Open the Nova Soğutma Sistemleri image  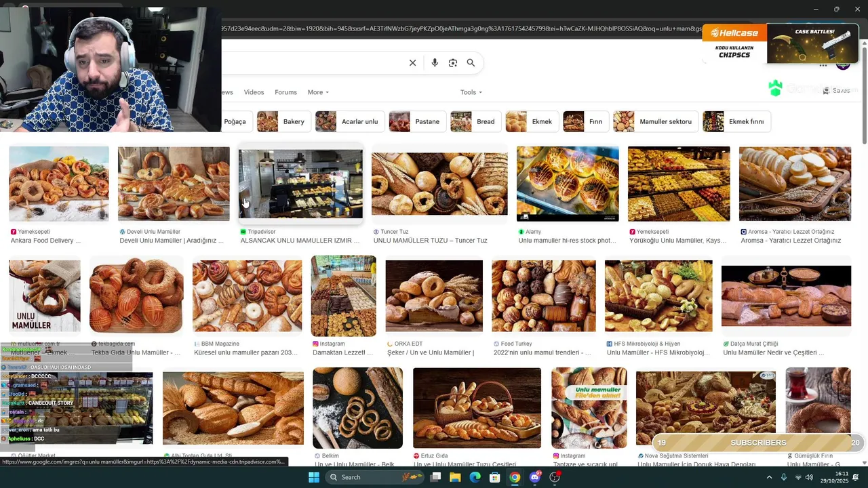pyautogui.click(x=706, y=408)
